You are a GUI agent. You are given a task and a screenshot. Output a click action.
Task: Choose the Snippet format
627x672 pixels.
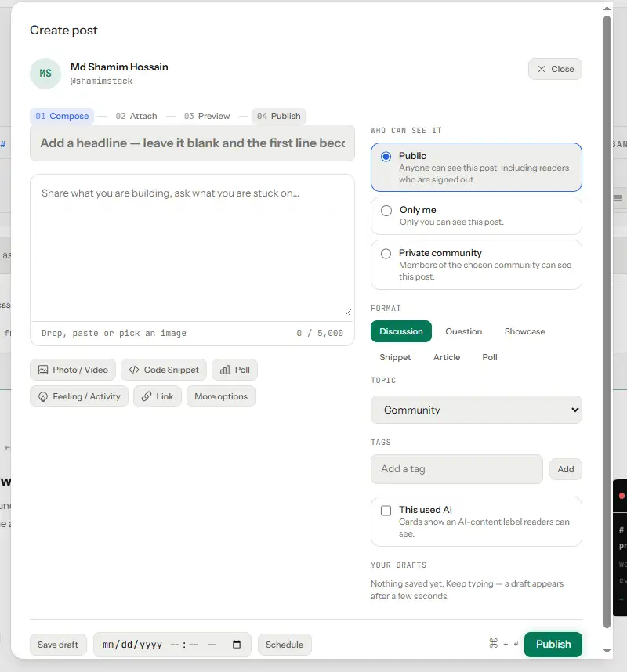395,357
